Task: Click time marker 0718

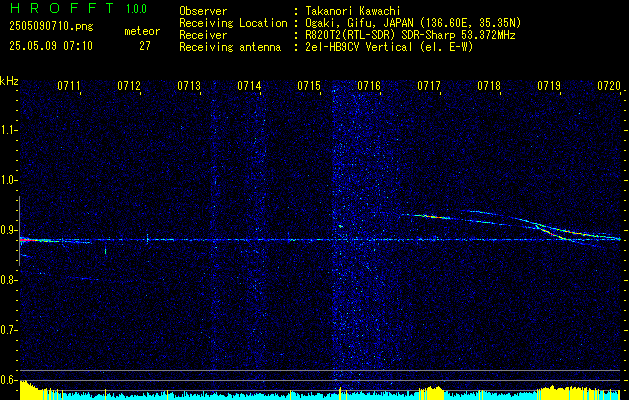Action: pos(489,86)
